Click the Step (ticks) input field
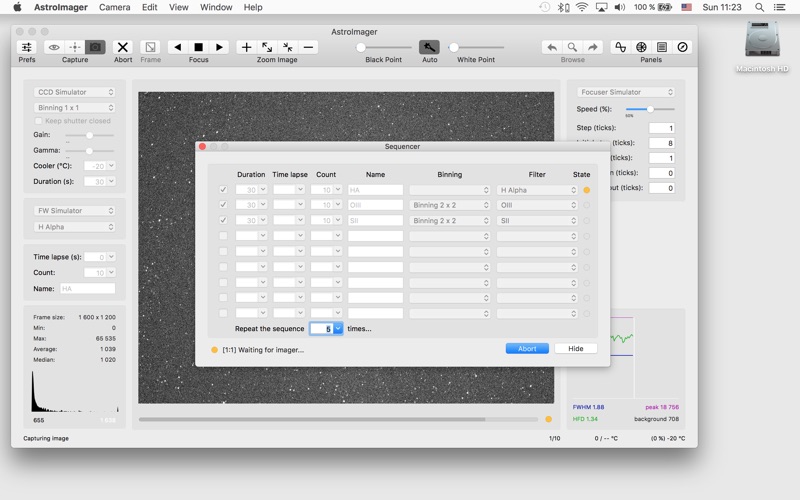Image resolution: width=800 pixels, height=500 pixels. coord(662,128)
